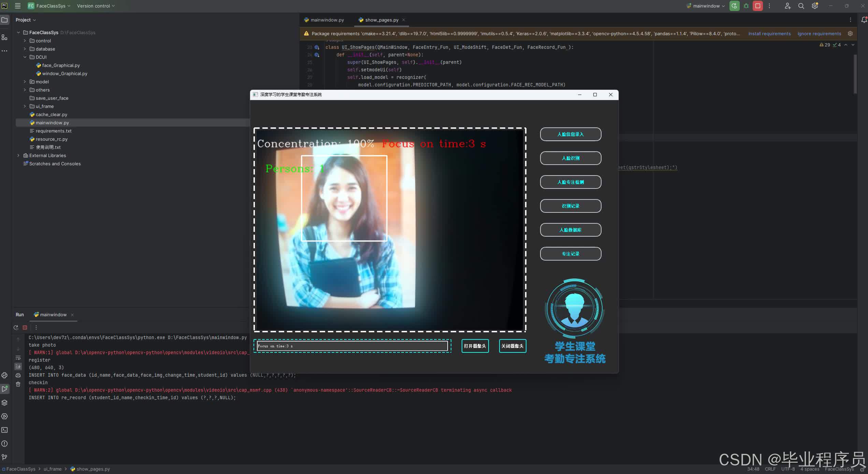
Task: Open the Project view selector dropdown
Action: coord(26,20)
